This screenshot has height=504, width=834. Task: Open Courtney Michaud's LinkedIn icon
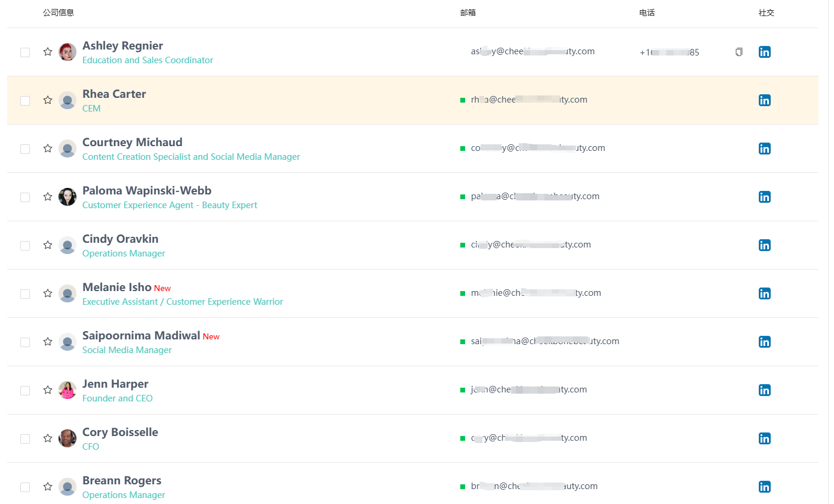[x=764, y=149]
